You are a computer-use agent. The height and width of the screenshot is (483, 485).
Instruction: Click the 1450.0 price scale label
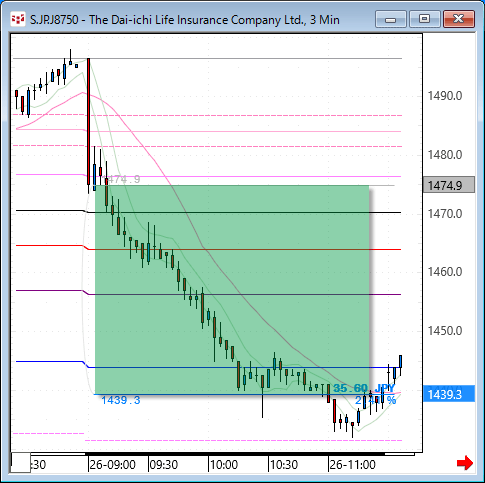(445, 331)
